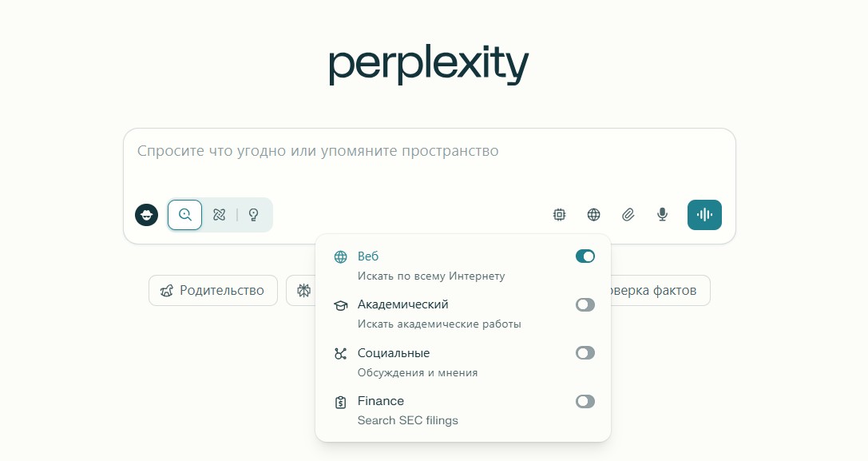Disable the Веб search source toggle

[x=585, y=256]
